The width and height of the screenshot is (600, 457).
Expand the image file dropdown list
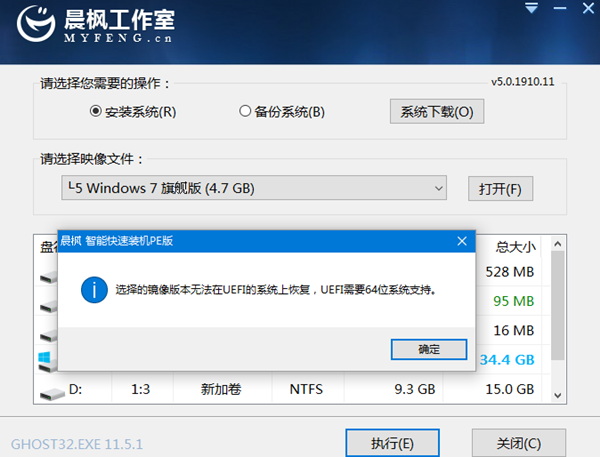(x=439, y=188)
